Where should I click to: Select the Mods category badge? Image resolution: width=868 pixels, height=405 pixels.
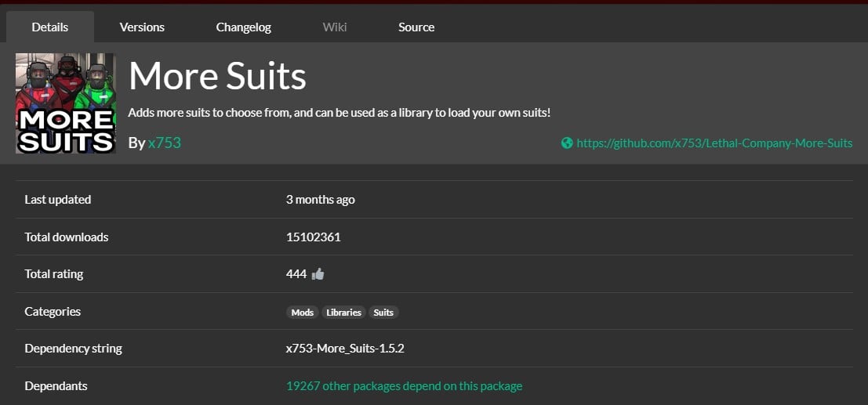[302, 313]
